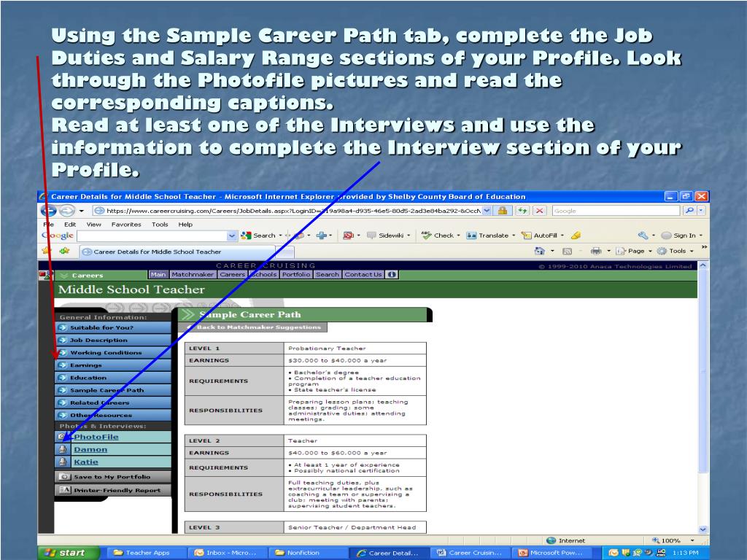
Task: Select Career Details for Middle School Teacher tab
Action: click(177, 252)
